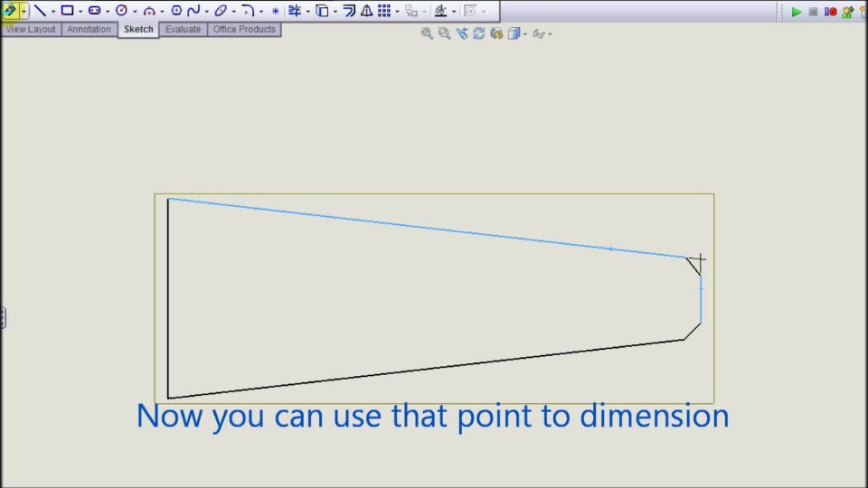Select the Arc tool
The image size is (868, 488).
click(149, 10)
